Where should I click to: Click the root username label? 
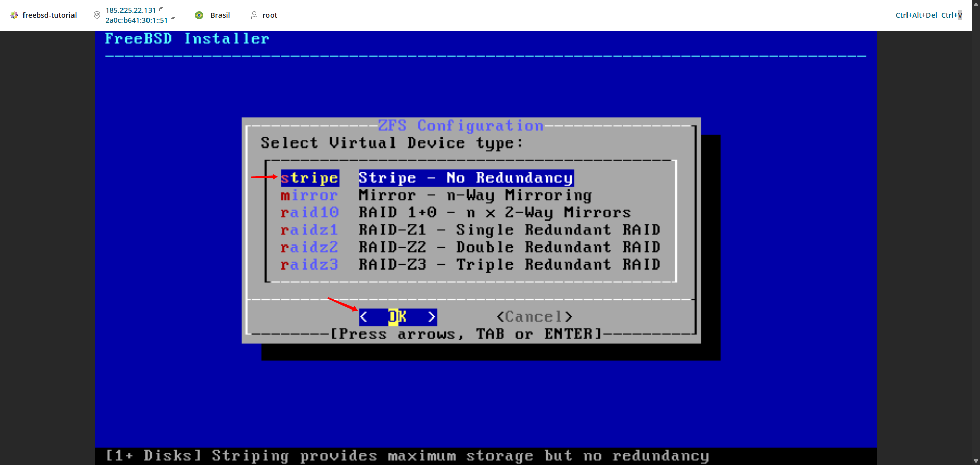tap(270, 15)
